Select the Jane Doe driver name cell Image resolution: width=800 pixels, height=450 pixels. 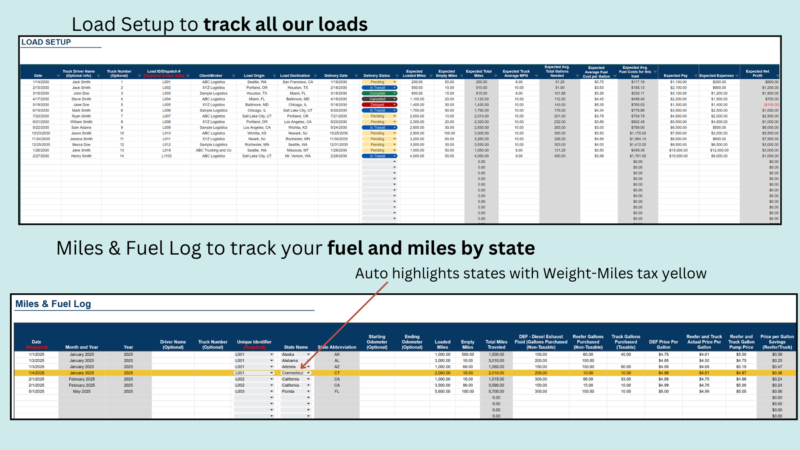[x=81, y=105]
